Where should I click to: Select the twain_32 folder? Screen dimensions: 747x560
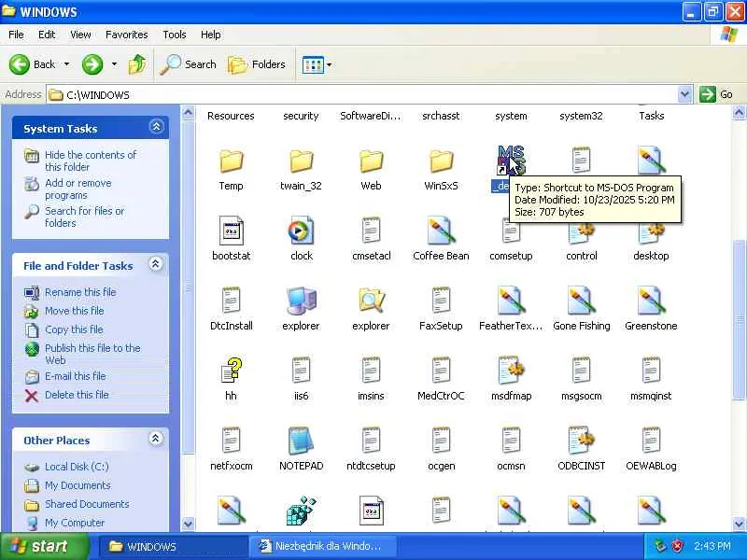coord(301,161)
